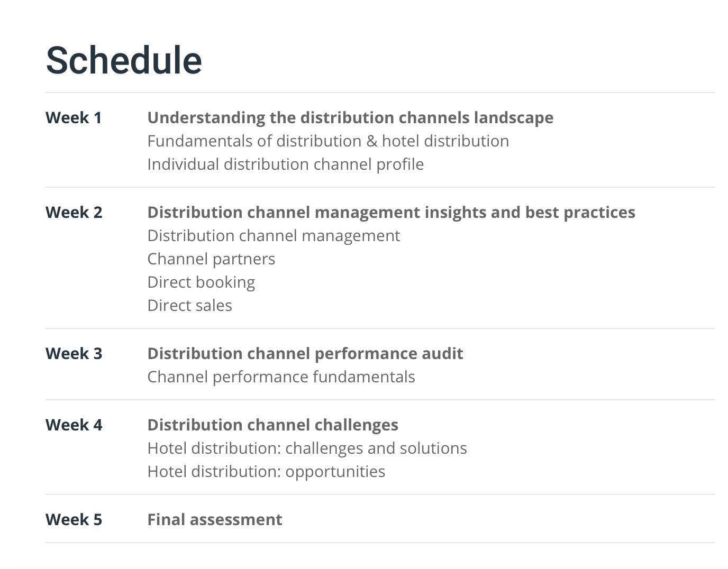Screen dimensions: 728x569
Task: Select the Week 3 label
Action: pos(74,354)
